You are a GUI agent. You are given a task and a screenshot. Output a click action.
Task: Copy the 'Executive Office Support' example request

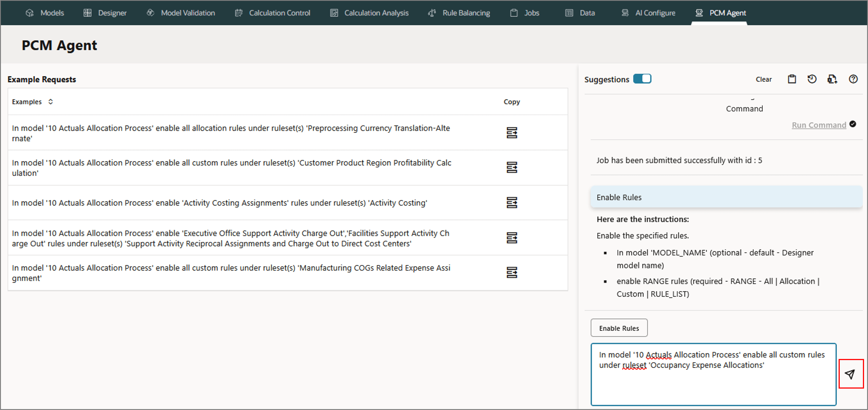click(512, 238)
